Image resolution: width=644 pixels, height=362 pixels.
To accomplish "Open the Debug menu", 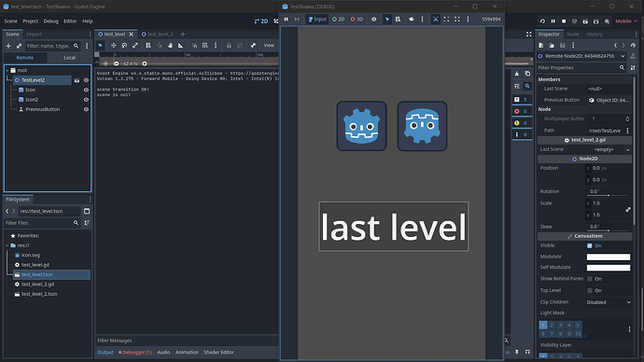I will [x=51, y=21].
